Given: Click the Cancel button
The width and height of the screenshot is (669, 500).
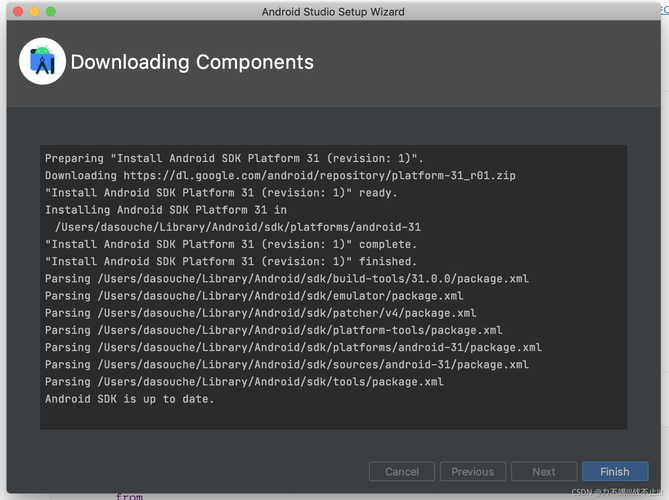Looking at the screenshot, I should pos(401,471).
